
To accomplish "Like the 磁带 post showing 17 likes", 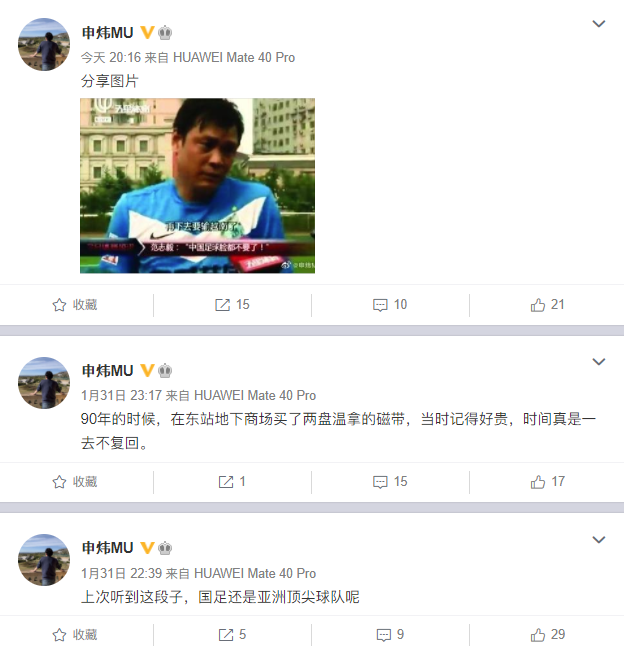I will click(x=547, y=482).
